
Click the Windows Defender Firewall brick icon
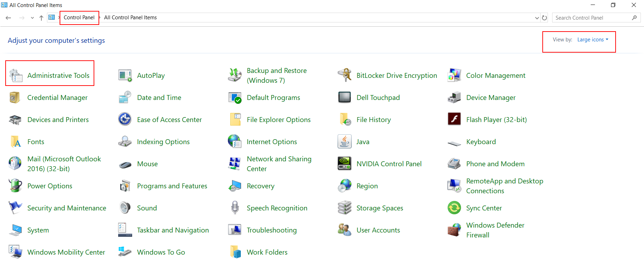[454, 230]
